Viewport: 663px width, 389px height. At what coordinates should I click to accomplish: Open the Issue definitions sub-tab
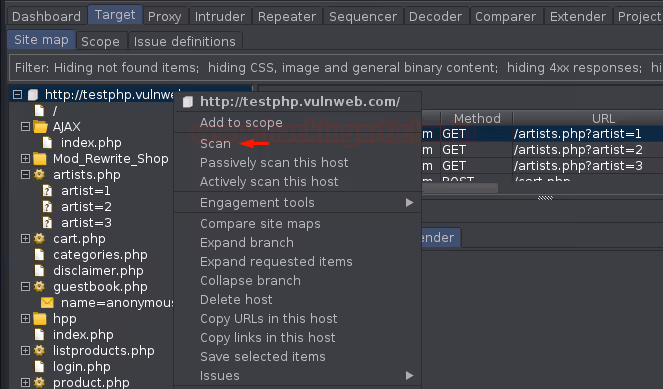184,41
